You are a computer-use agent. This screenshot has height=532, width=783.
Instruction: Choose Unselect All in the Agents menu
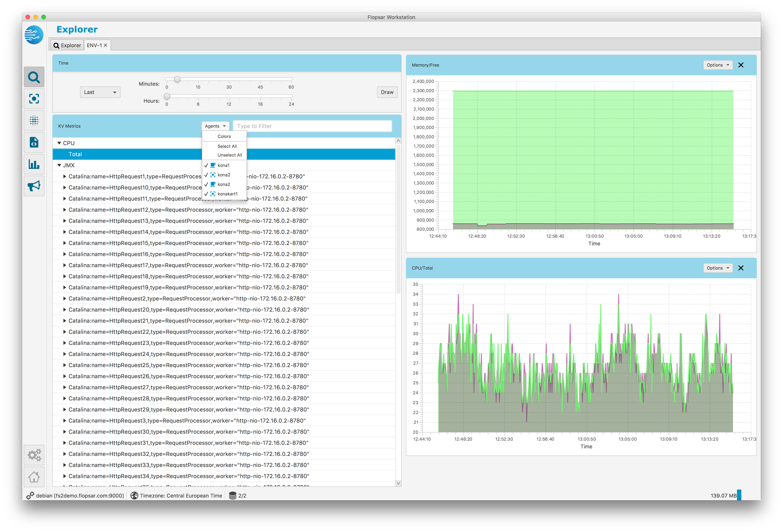[224, 155]
